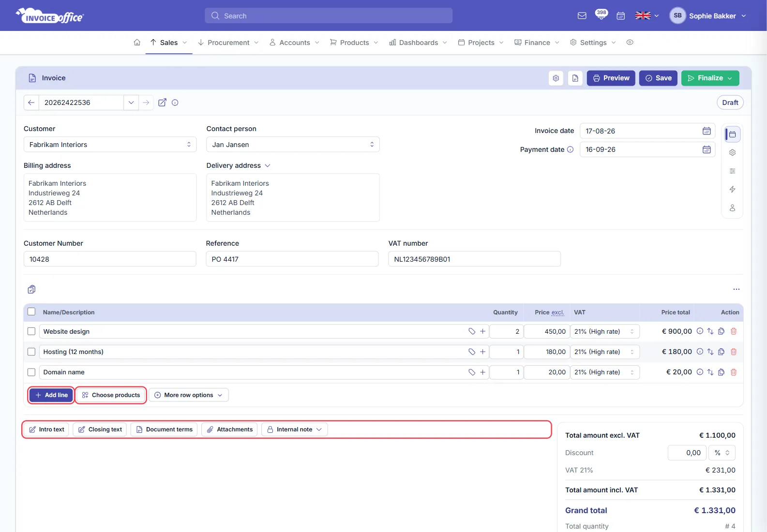Click the Preview button

click(611, 78)
